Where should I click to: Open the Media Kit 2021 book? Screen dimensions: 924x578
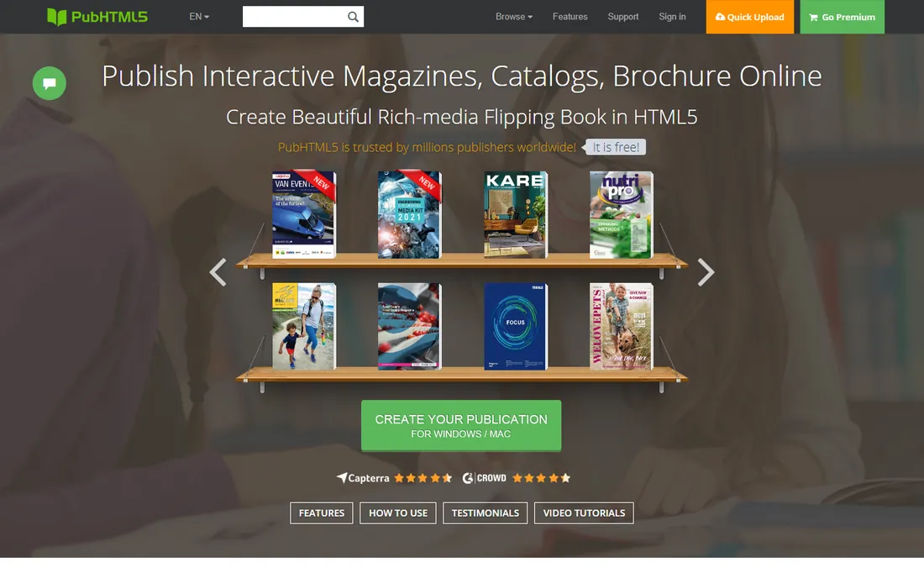pyautogui.click(x=410, y=215)
